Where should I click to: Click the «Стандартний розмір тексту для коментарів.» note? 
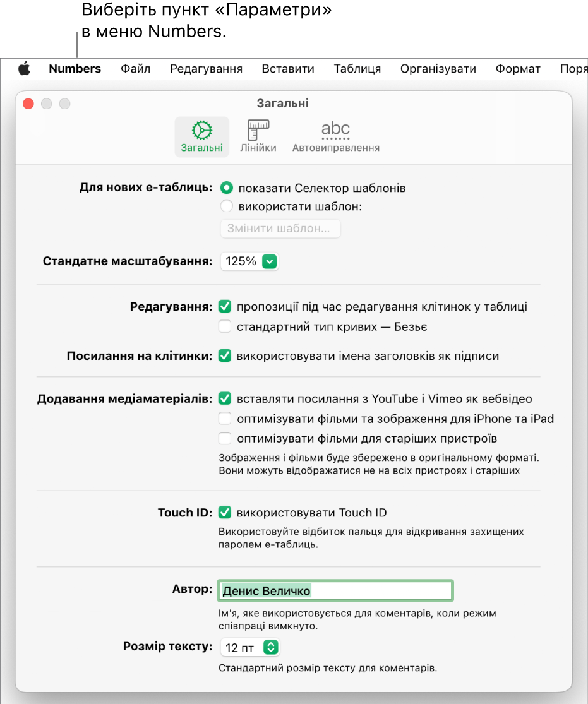click(x=328, y=668)
